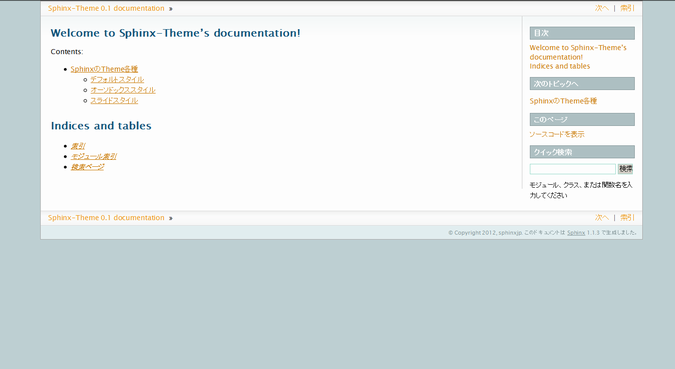The image size is (675, 369).
Task: Focus the quick search text field
Action: click(x=573, y=169)
